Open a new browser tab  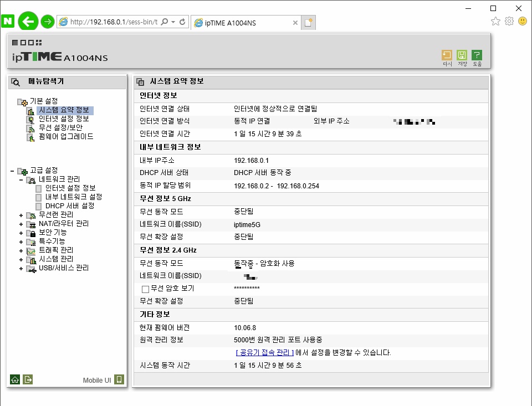(x=309, y=23)
